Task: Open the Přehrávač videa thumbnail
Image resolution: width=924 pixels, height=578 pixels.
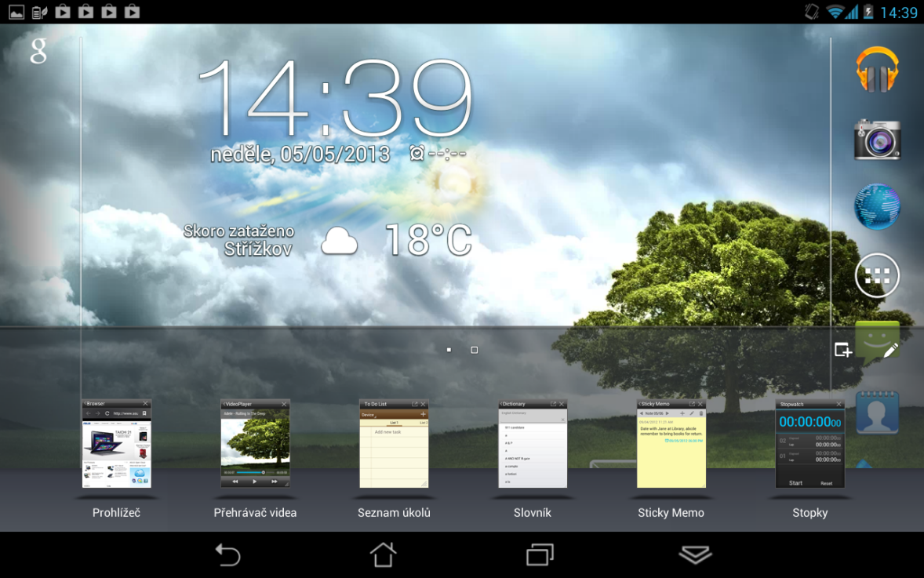Action: click(255, 443)
